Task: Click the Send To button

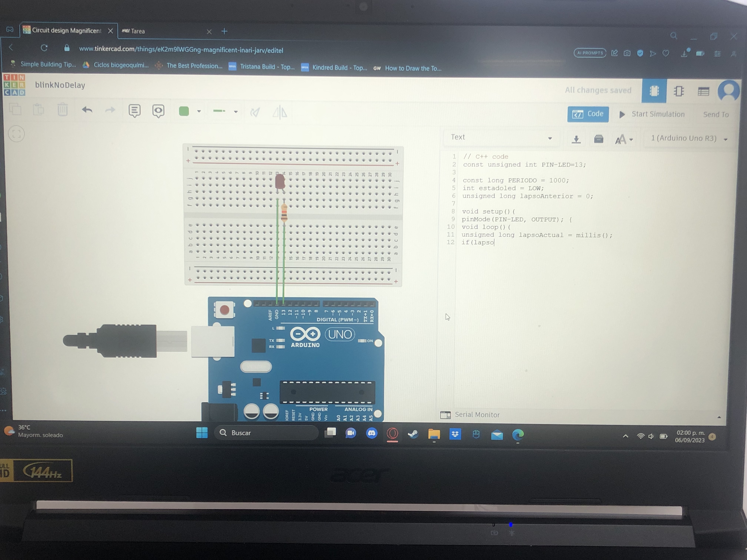Action: click(x=716, y=115)
